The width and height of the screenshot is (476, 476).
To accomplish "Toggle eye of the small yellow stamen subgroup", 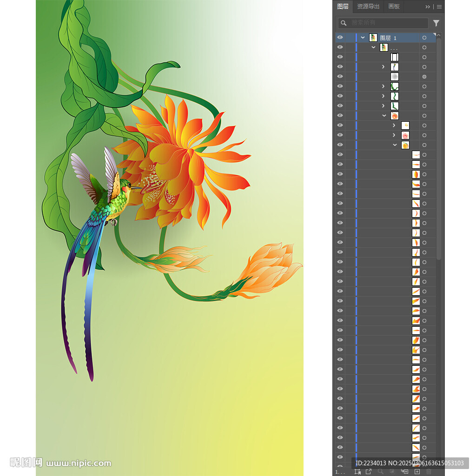I will [x=340, y=126].
